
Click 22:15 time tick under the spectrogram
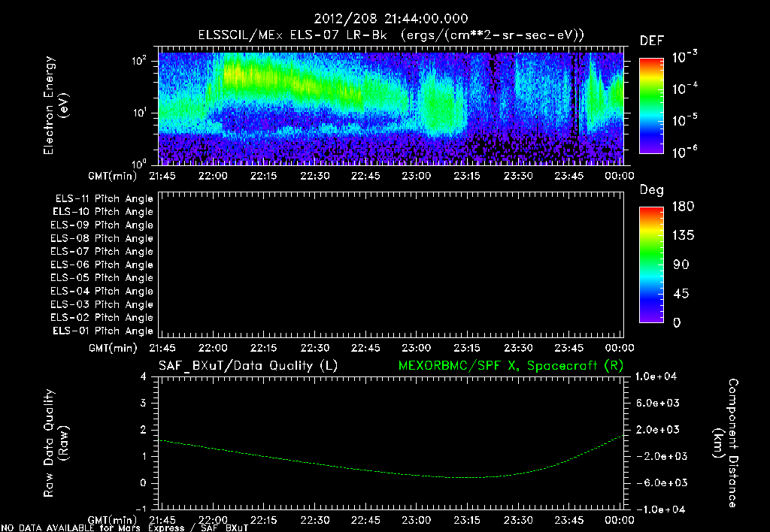tap(264, 176)
